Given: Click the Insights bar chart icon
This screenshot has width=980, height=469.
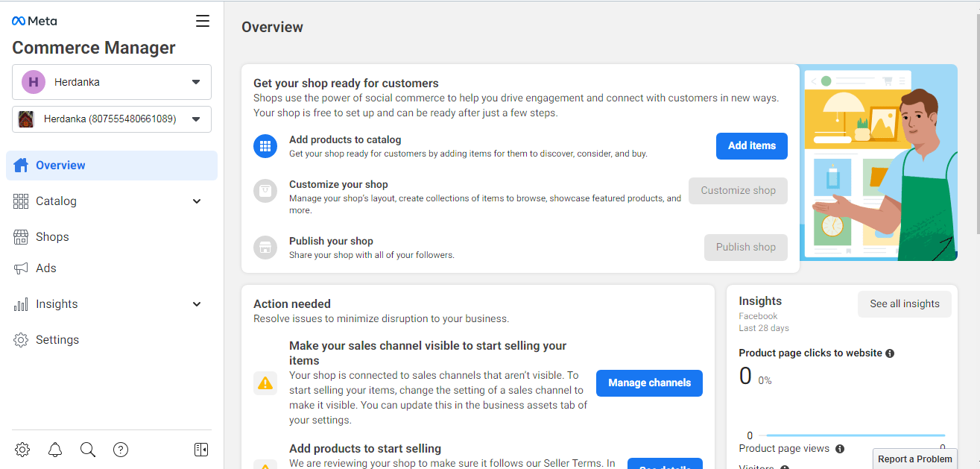Looking at the screenshot, I should (x=22, y=304).
